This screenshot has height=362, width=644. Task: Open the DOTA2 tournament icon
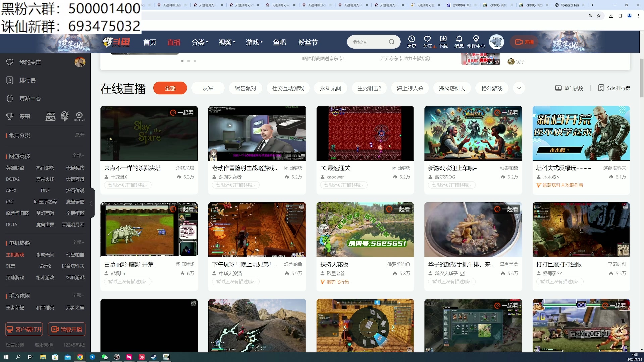[x=79, y=116]
